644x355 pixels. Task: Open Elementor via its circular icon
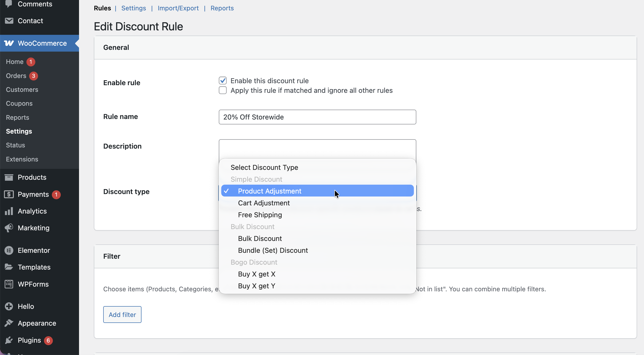pos(9,250)
